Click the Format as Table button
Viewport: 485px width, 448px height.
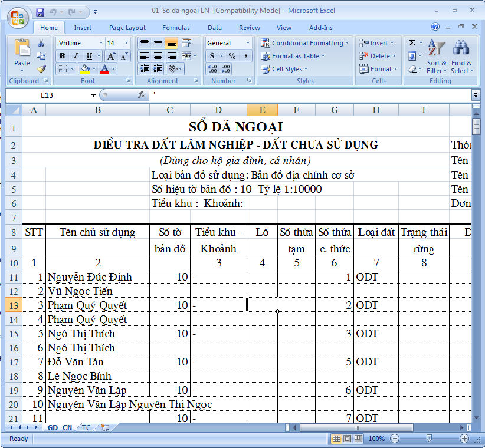[294, 56]
